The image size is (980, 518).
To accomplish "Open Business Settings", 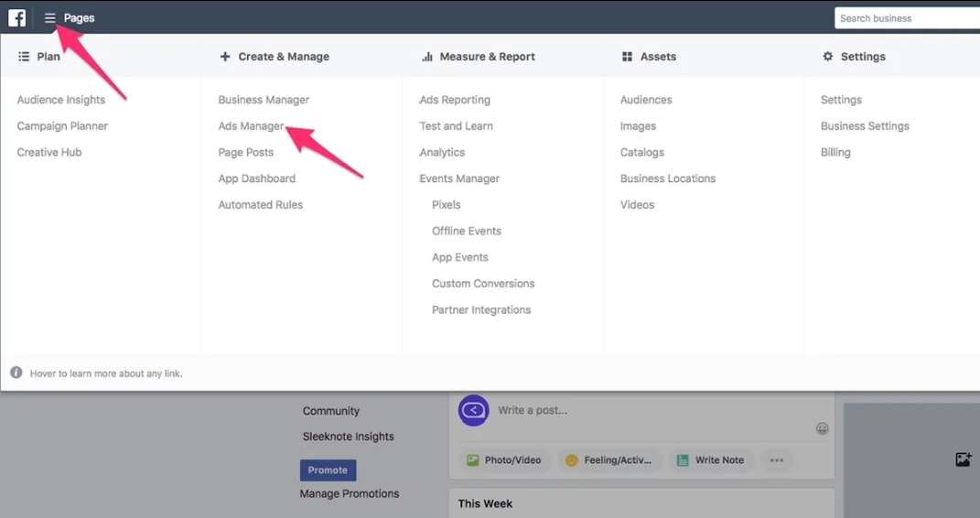I will [x=865, y=126].
